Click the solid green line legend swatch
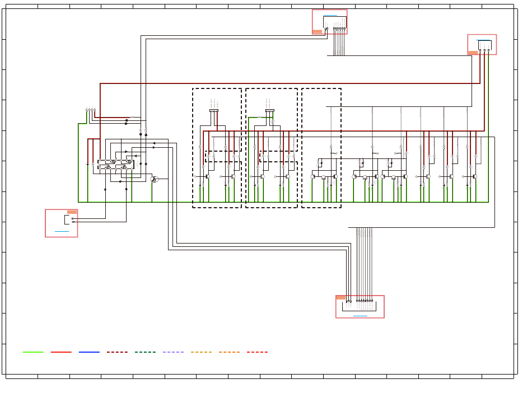The height and width of the screenshot is (393, 532). 33,352
